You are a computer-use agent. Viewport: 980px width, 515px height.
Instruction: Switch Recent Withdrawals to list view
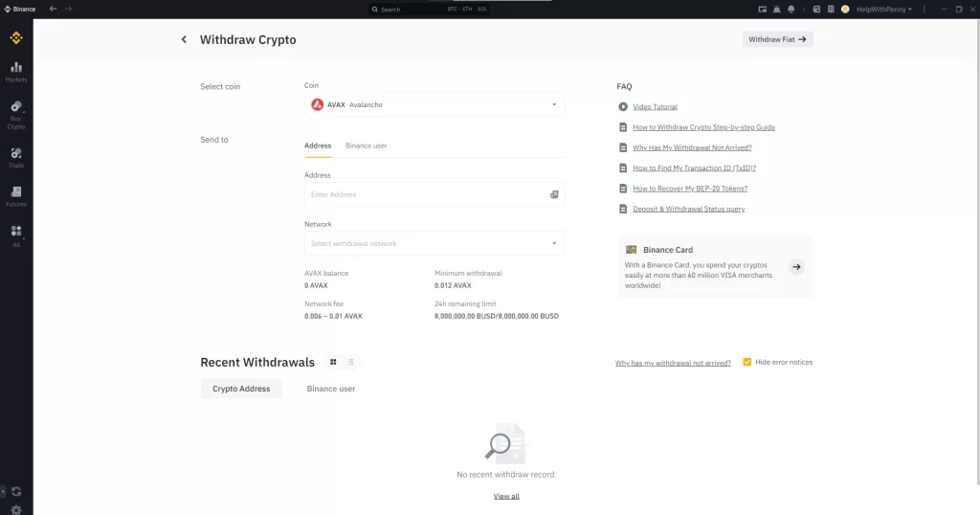[x=350, y=362]
